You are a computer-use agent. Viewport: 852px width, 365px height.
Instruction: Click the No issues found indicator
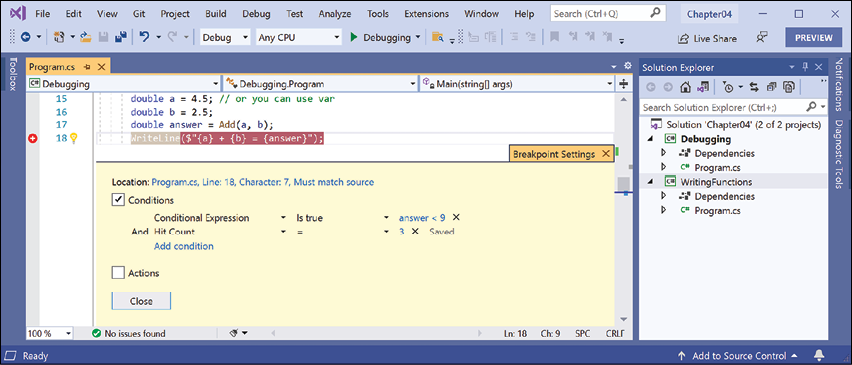tap(129, 333)
